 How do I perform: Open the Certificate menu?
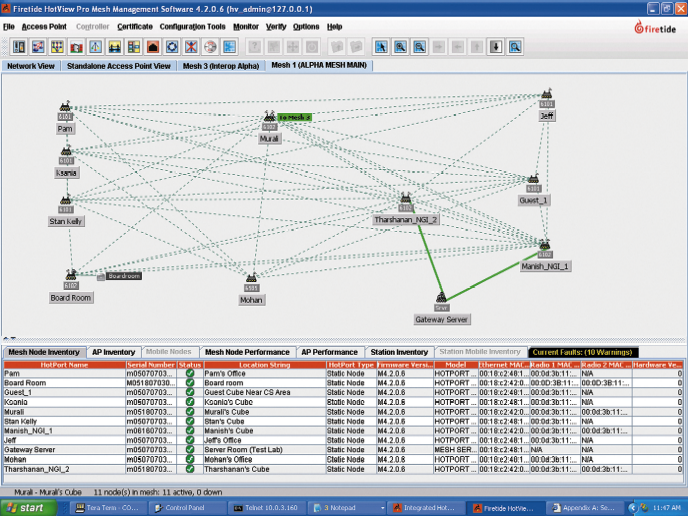click(135, 27)
